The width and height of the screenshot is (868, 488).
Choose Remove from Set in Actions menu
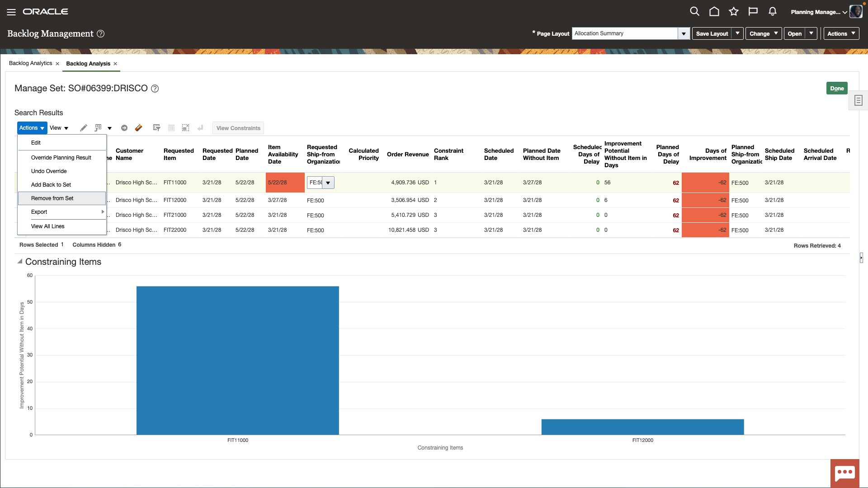[52, 198]
